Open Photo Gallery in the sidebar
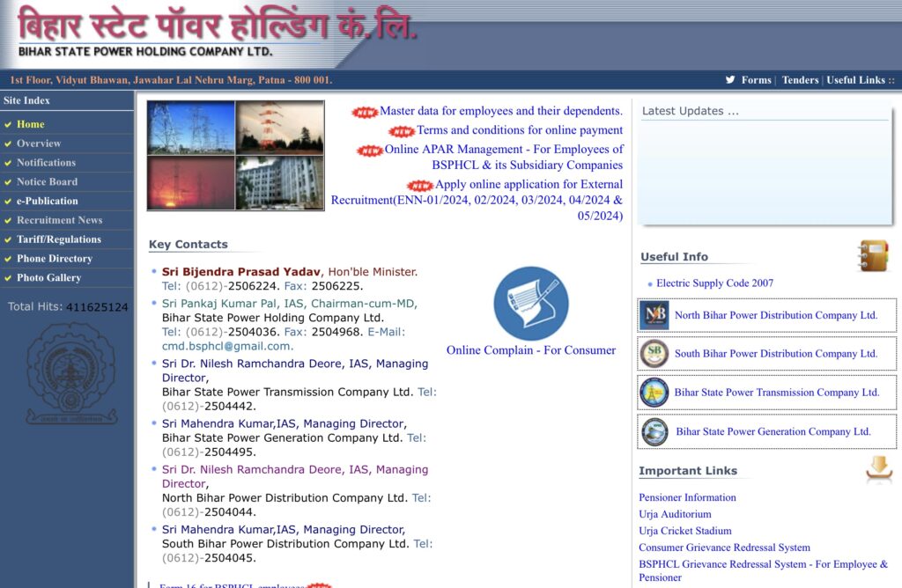 49,277
